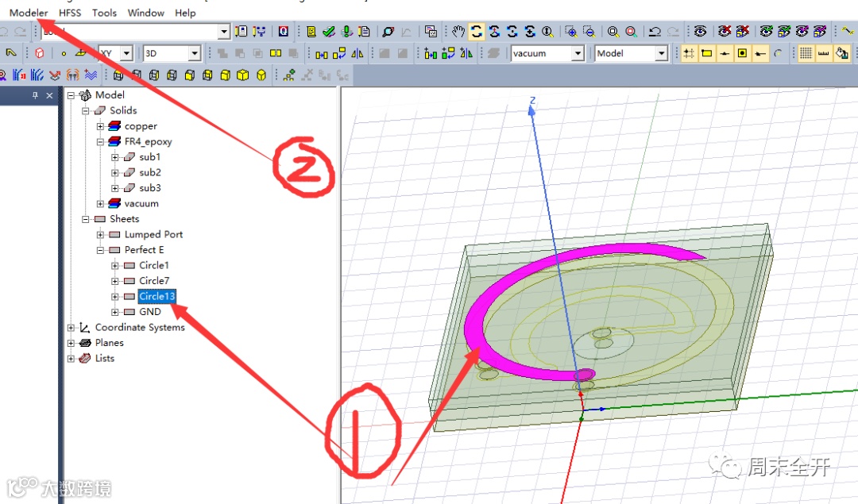Click the red Fit Selection magnifier icon
This screenshot has width=858, height=504.
[x=631, y=32]
